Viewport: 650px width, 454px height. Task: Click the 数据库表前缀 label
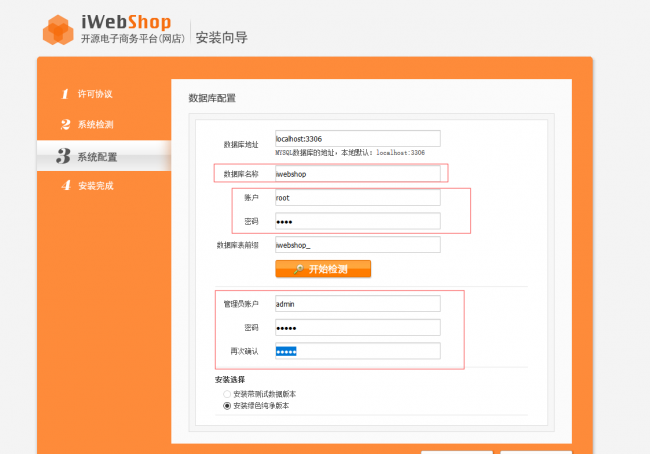pos(238,245)
